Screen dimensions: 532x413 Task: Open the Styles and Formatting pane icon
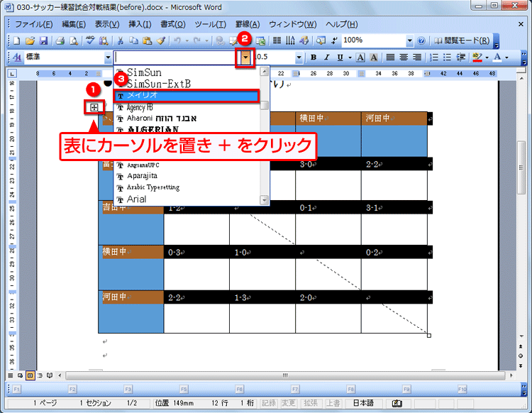(x=16, y=57)
